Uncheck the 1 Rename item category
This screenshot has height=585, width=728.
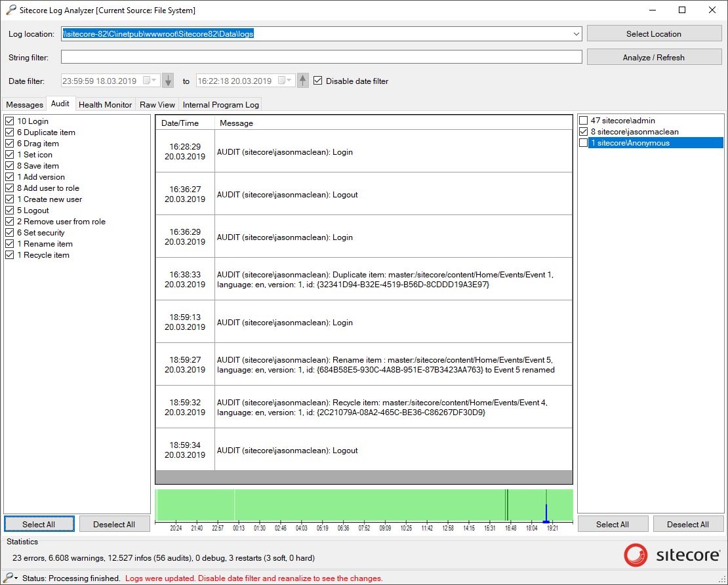(x=10, y=244)
